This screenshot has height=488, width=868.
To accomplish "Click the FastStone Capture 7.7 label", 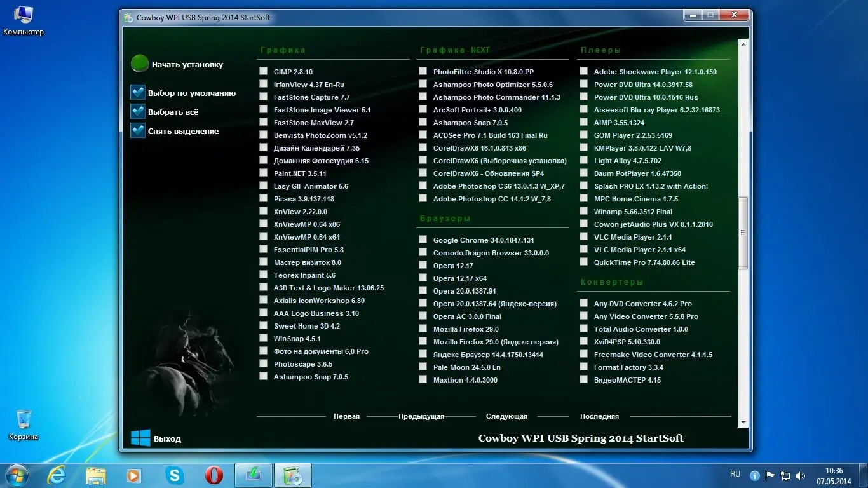I will pyautogui.click(x=312, y=97).
